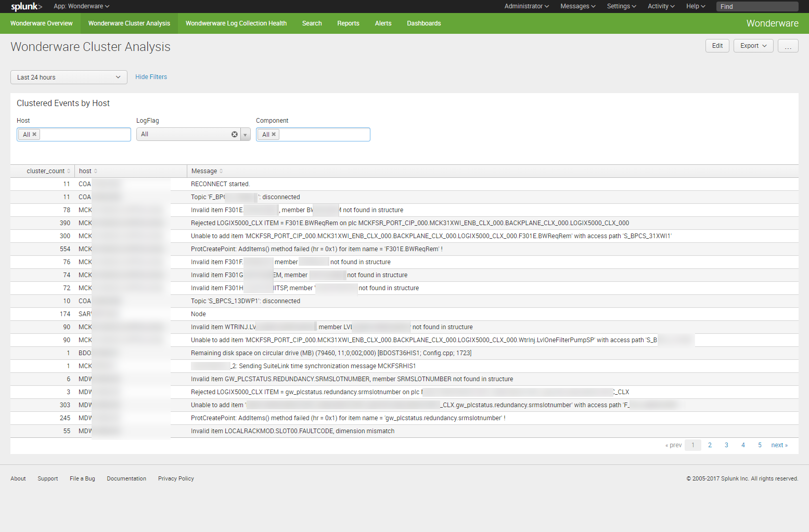Image resolution: width=809 pixels, height=532 pixels.
Task: Open Wondwerware Log Collection Health tab
Action: point(236,23)
